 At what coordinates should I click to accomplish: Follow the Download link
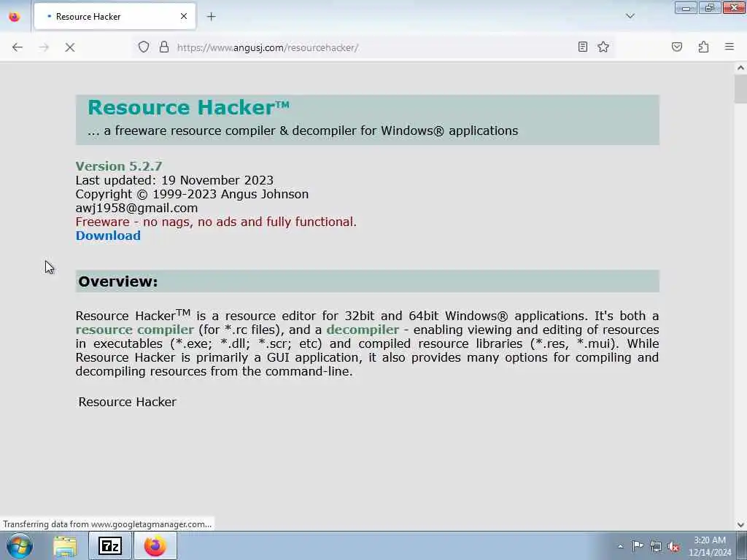pyautogui.click(x=108, y=236)
